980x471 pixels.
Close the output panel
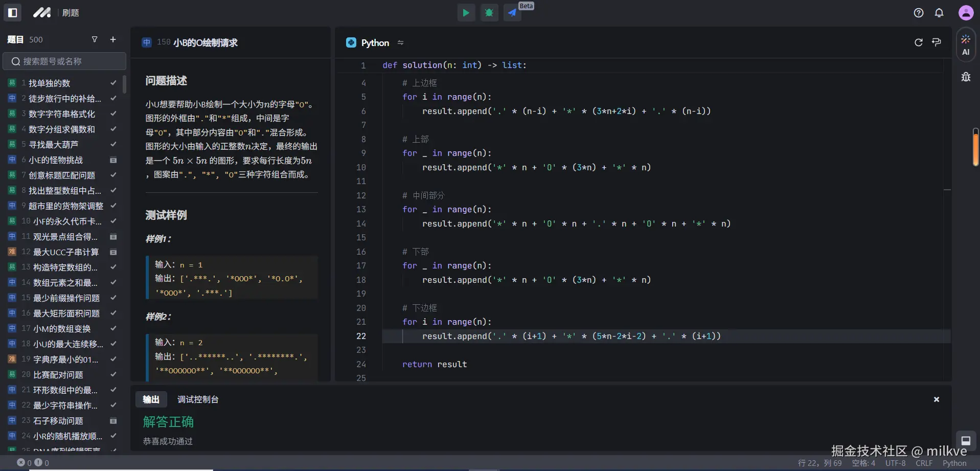click(937, 399)
